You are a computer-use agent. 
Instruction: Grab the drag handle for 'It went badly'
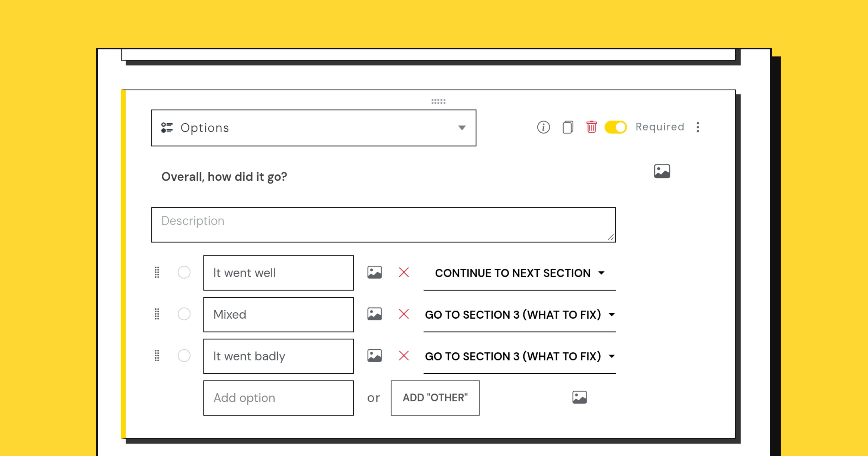click(157, 356)
